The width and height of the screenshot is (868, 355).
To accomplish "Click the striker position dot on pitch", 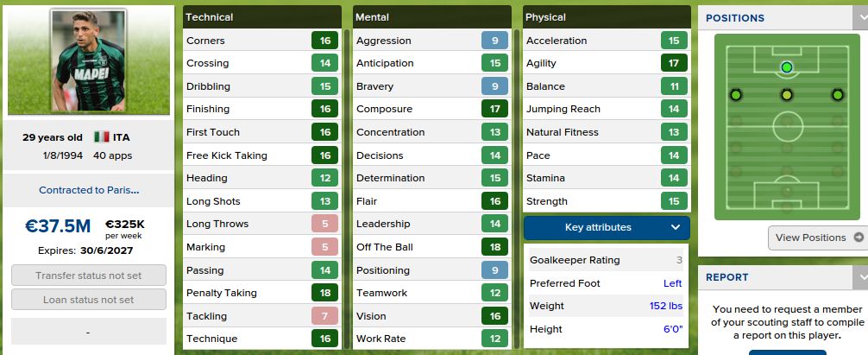I will coord(786,67).
